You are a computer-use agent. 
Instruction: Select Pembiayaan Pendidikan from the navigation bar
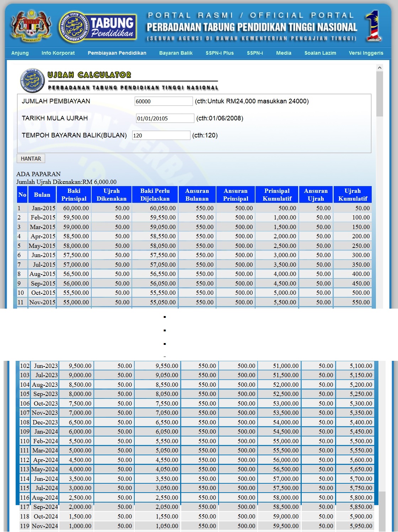[x=117, y=53]
